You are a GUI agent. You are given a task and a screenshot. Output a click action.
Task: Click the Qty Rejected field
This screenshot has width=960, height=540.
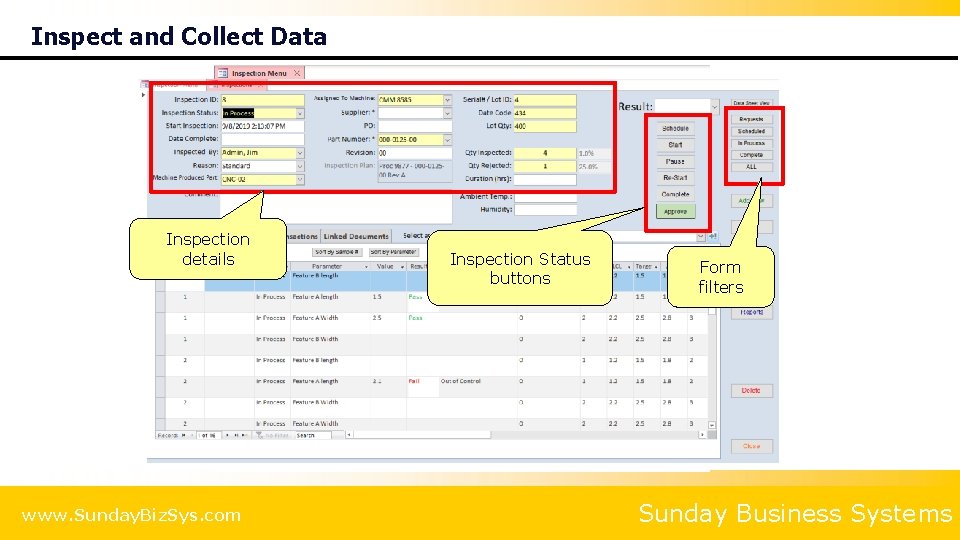pyautogui.click(x=544, y=166)
